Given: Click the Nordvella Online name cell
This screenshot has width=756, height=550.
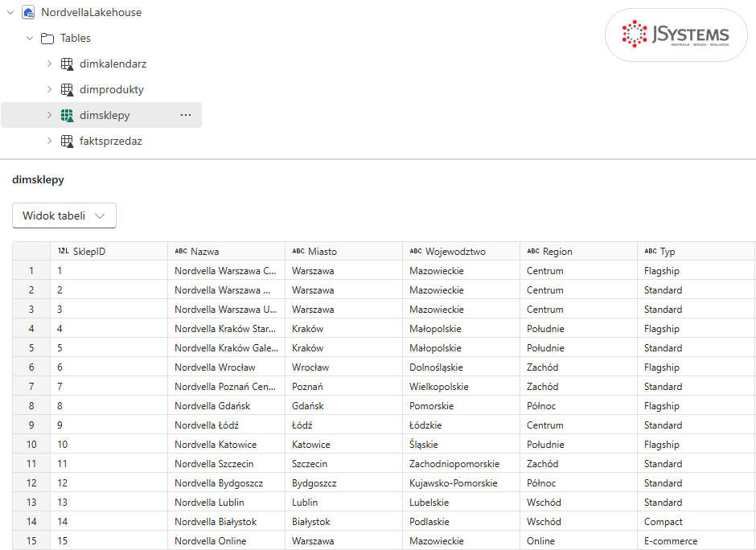Looking at the screenshot, I should pyautogui.click(x=227, y=540).
